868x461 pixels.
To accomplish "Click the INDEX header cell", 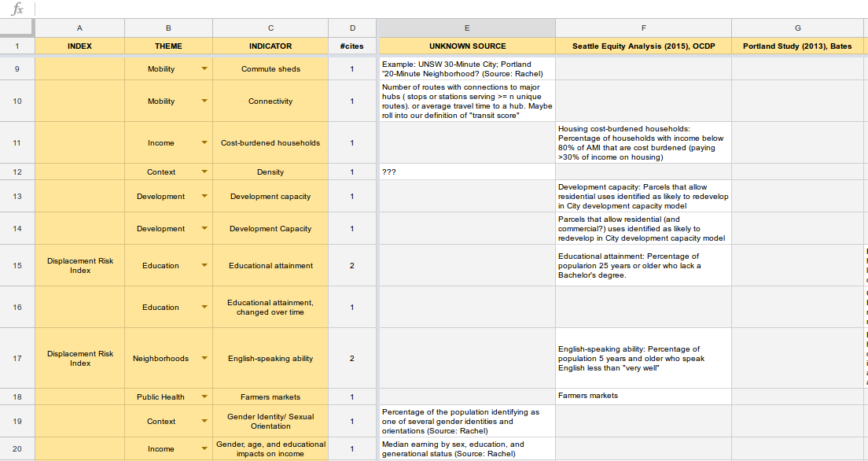I will point(79,46).
